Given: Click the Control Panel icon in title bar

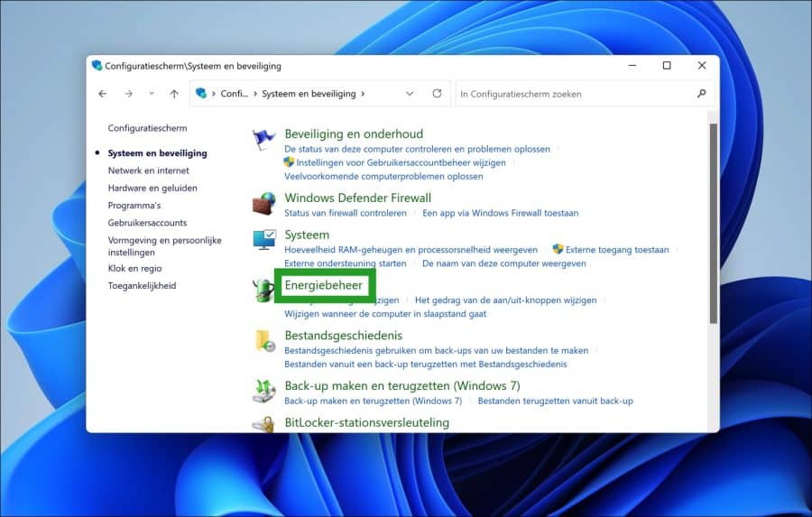Looking at the screenshot, I should [97, 65].
